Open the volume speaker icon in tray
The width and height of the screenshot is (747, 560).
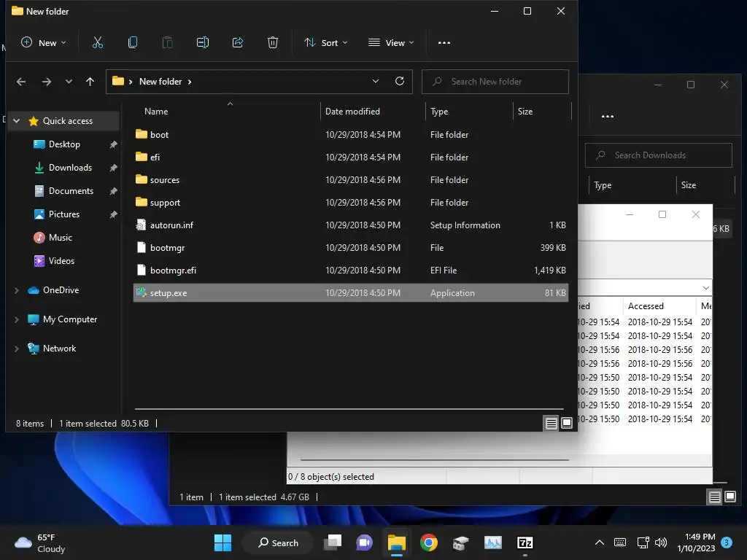661,542
